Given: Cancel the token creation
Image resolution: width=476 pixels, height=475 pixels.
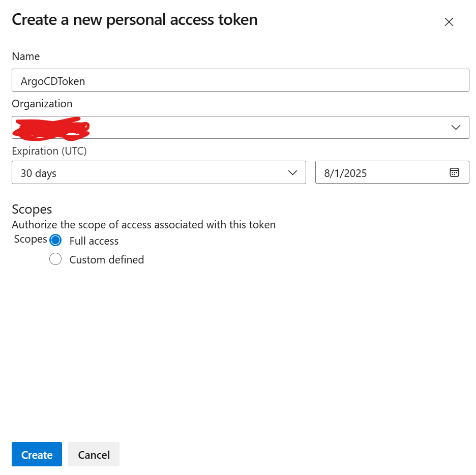Looking at the screenshot, I should 94,454.
